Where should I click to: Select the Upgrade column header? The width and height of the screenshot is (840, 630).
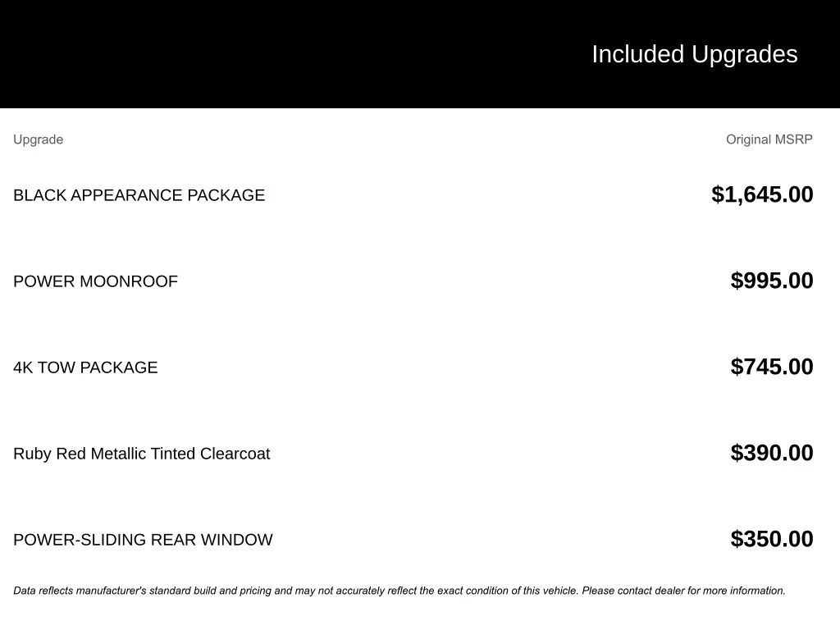coord(38,139)
